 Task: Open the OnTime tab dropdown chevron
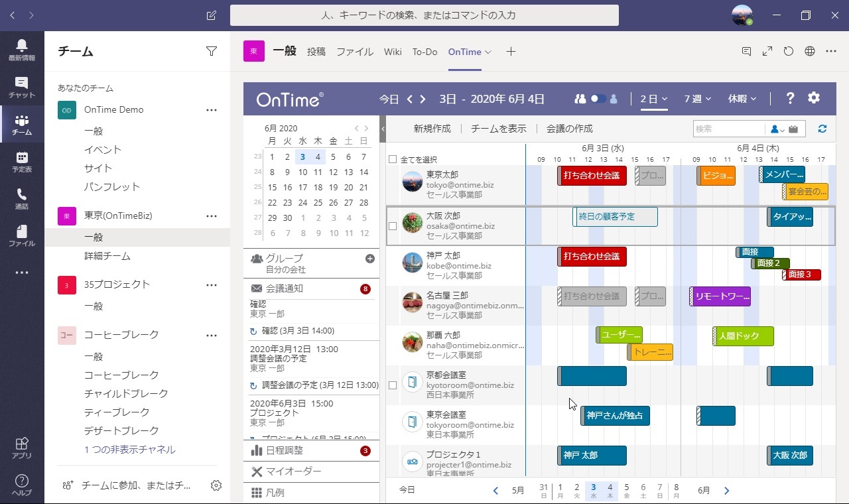pos(488,52)
